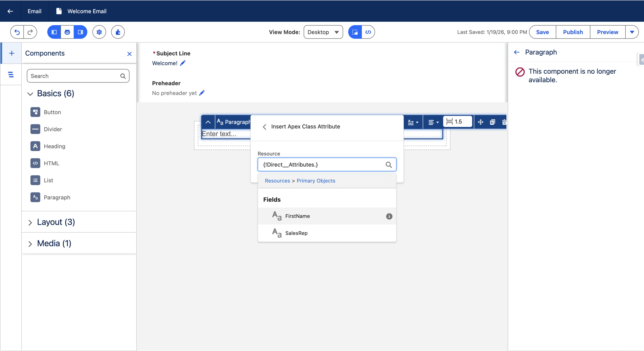Open the settings gear icon
The image size is (644, 351).
pos(99,32)
